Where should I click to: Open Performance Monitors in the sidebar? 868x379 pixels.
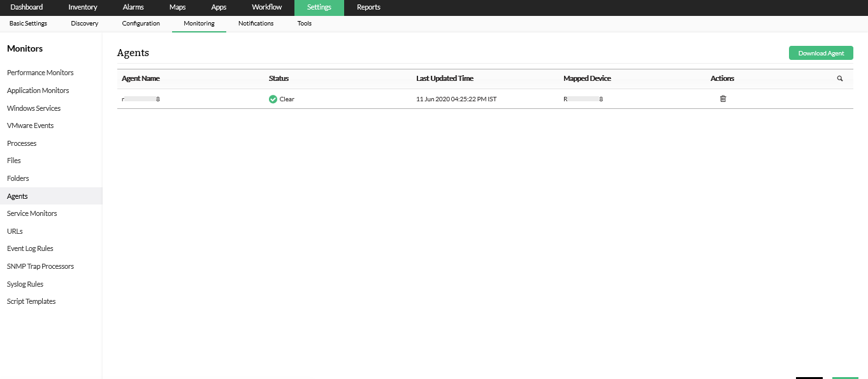40,73
